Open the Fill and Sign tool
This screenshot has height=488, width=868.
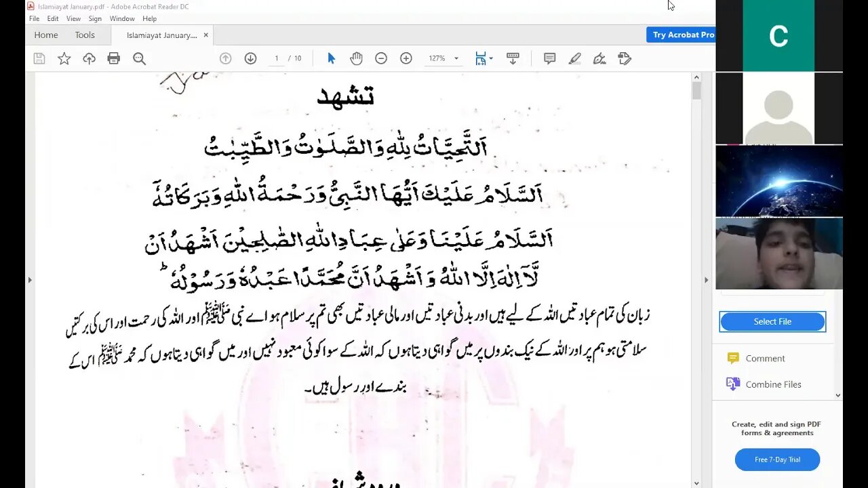click(x=599, y=58)
